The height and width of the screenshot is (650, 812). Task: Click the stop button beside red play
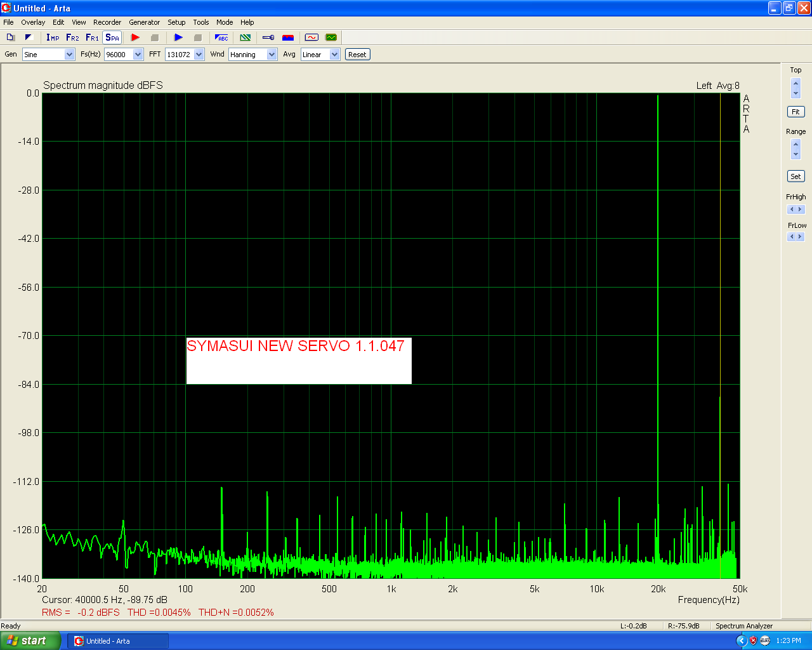tap(154, 37)
